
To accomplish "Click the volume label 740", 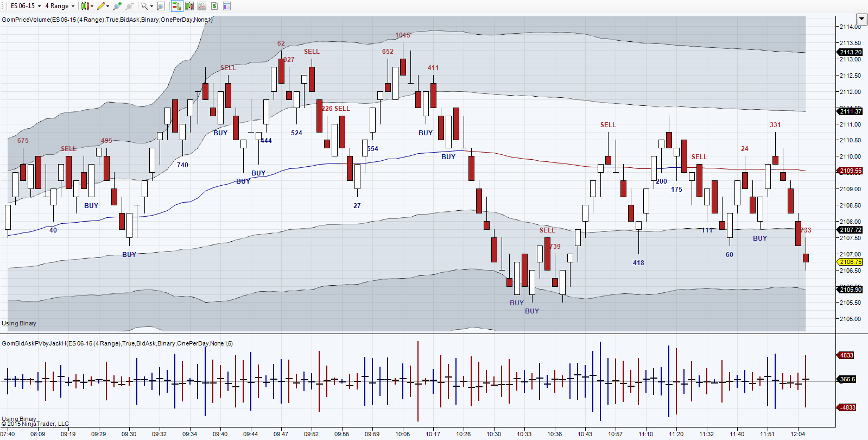I will pyautogui.click(x=182, y=165).
